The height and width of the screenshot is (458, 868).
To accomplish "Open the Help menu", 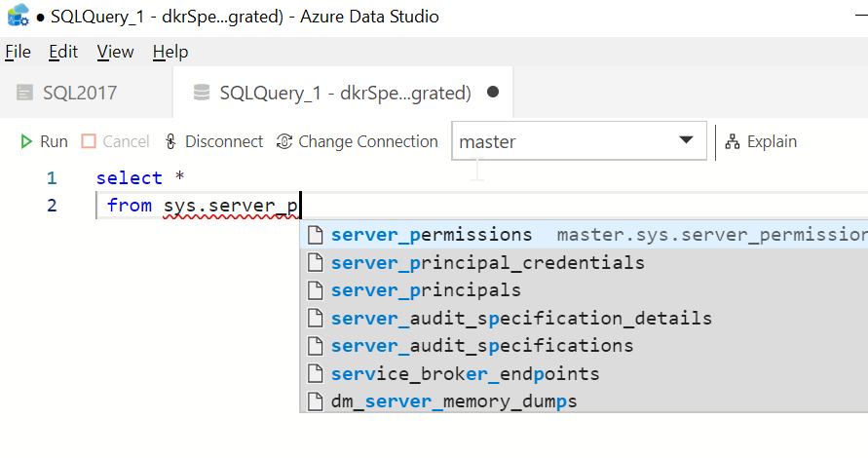I will [x=170, y=52].
